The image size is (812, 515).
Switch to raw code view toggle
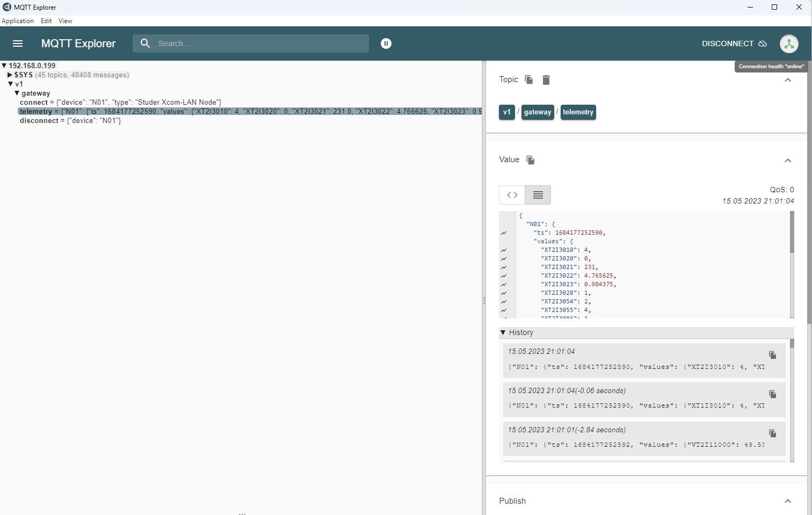512,195
